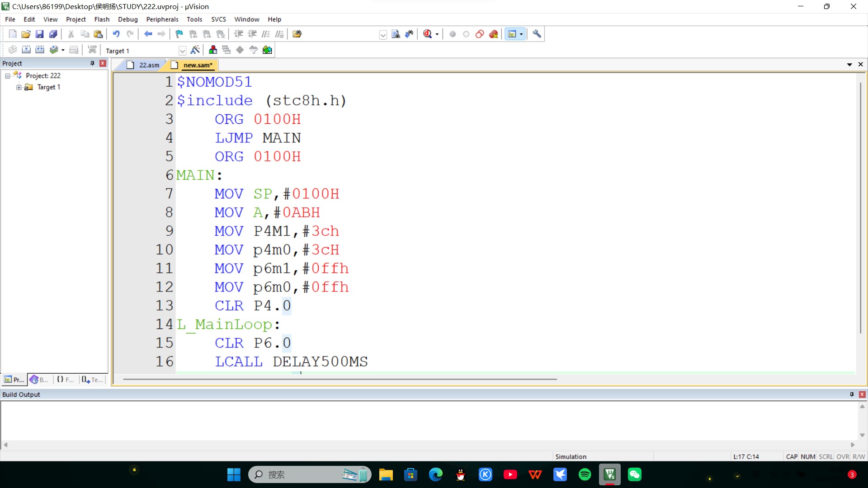Expand the Target 1 tree node
Image resolution: width=868 pixels, height=488 pixels.
click(19, 87)
